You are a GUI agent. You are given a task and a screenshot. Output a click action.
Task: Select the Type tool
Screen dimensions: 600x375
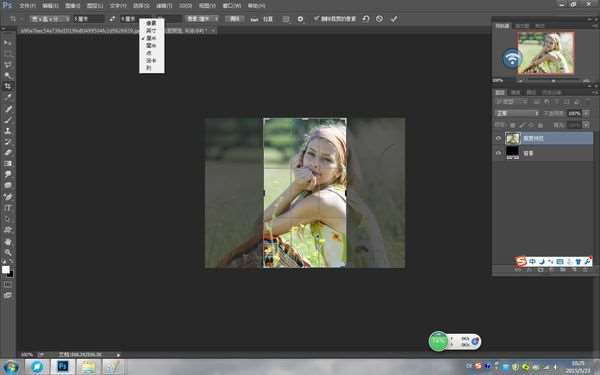point(8,208)
